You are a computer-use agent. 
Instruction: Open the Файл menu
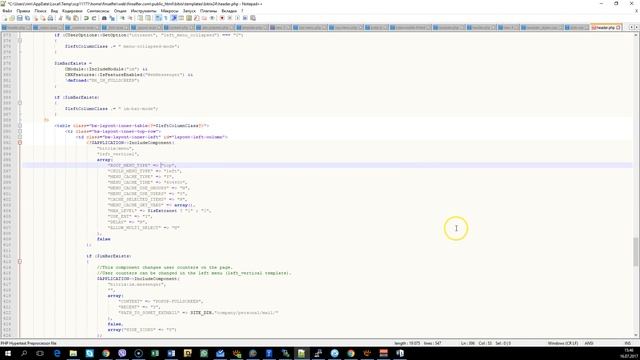tap(7, 11)
